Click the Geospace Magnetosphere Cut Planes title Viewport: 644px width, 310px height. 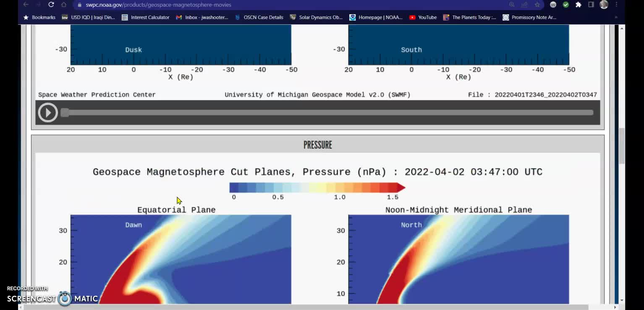pos(317,172)
